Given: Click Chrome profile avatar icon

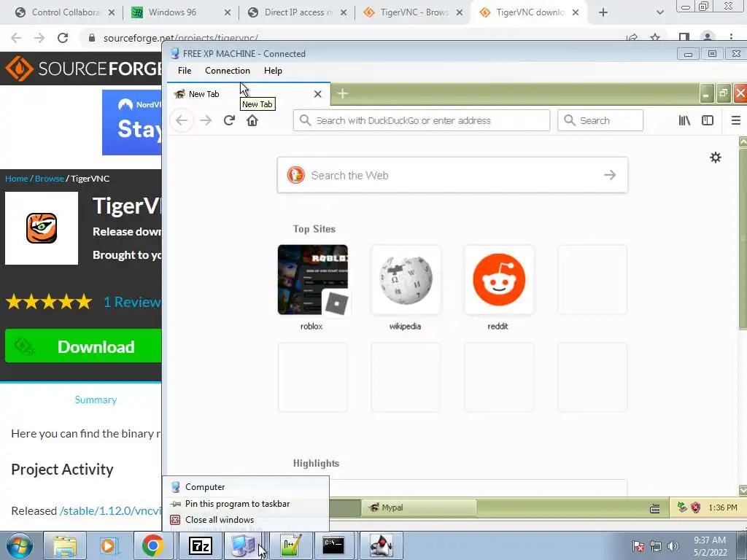Looking at the screenshot, I should point(708,37).
